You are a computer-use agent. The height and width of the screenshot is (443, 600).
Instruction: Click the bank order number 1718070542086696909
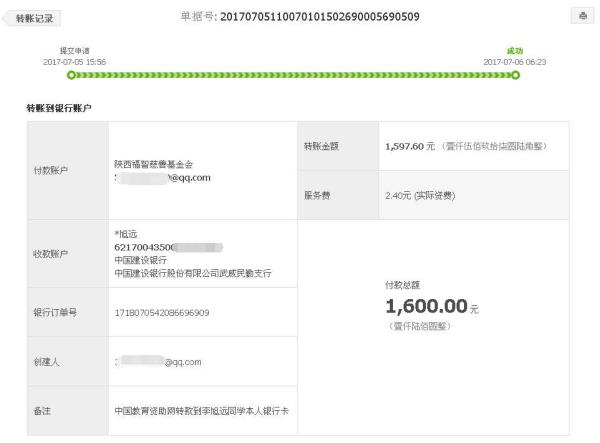pos(162,313)
